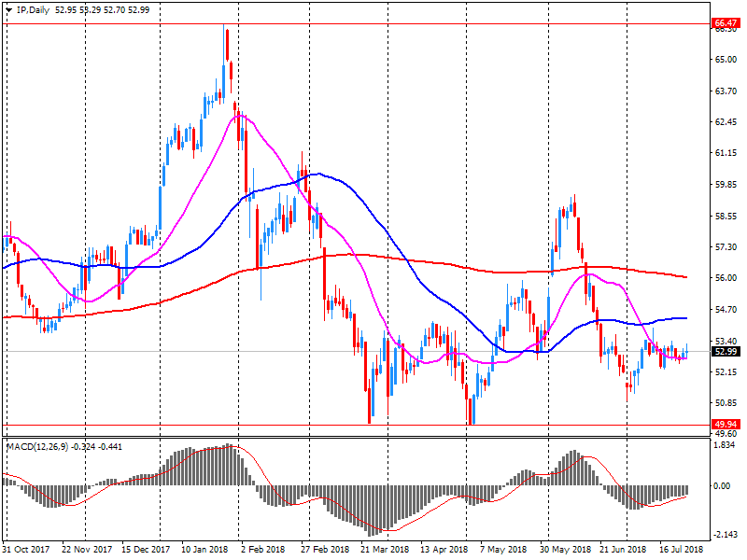Click the 58.55 price scale label

click(726, 216)
